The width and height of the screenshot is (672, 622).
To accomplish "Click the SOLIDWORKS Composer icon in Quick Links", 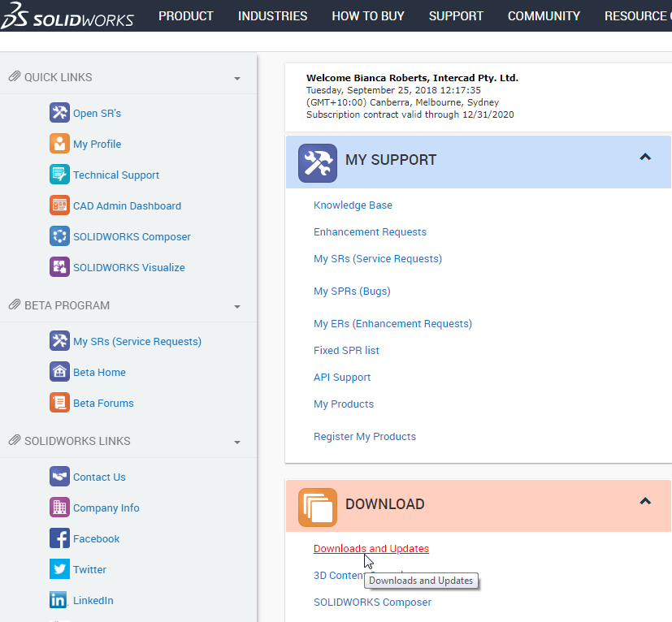I will [x=59, y=236].
